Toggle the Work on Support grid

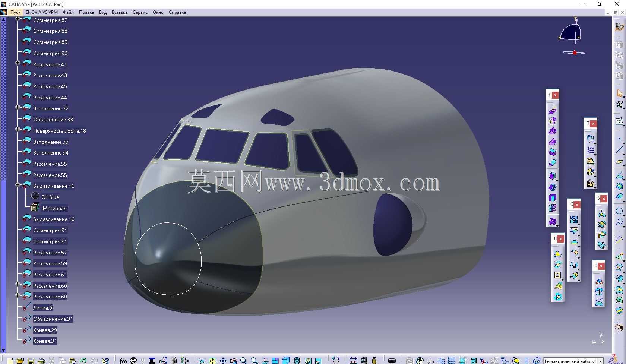[x=451, y=360]
